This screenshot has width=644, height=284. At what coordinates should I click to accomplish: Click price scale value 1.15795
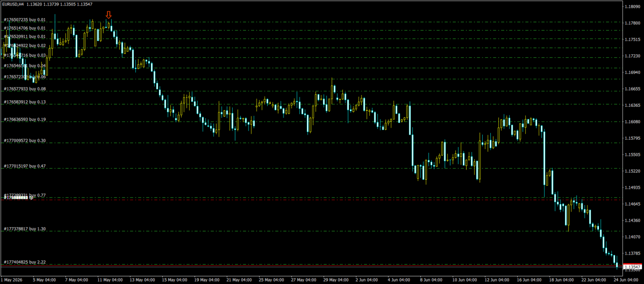tap(633, 138)
